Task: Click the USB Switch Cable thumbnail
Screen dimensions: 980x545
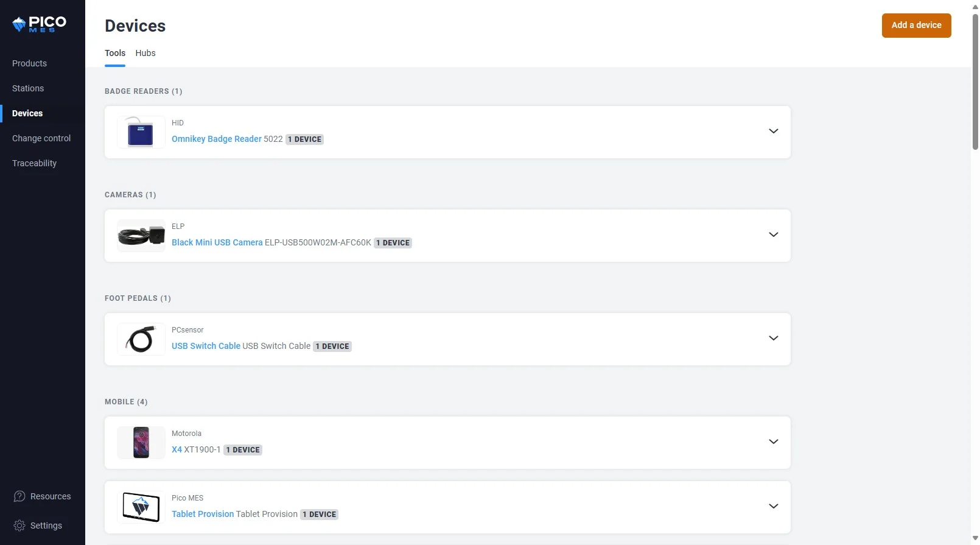Action: point(141,339)
